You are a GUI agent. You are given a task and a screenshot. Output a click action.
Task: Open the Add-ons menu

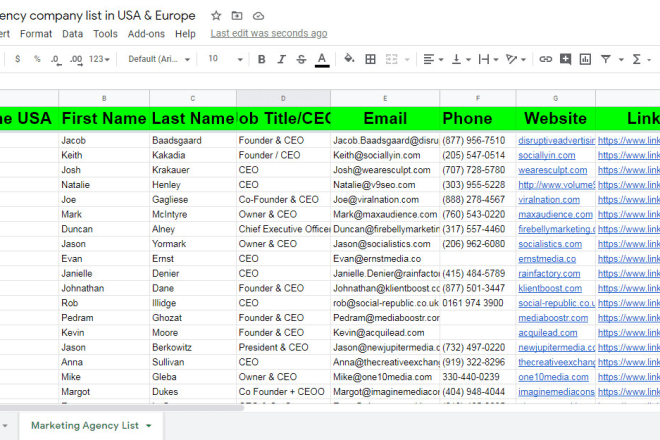click(x=146, y=34)
